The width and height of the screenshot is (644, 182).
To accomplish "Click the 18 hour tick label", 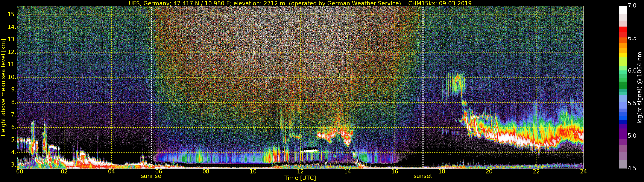I will (442, 172).
